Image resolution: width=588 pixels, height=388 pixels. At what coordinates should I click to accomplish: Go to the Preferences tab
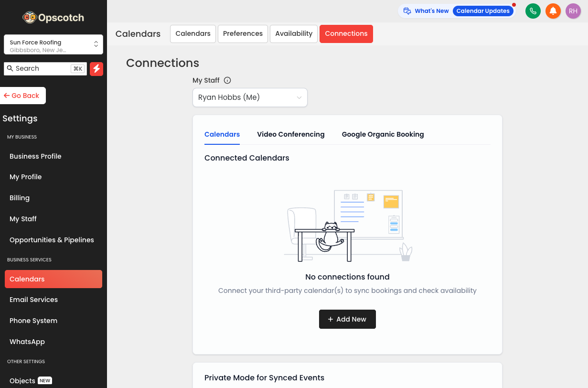[x=243, y=34]
